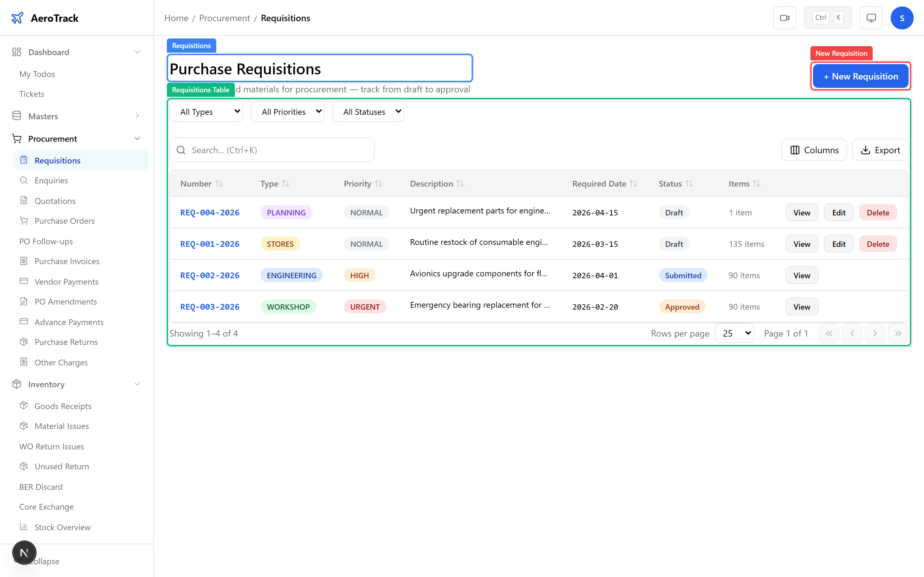This screenshot has width=924, height=577.
Task: Open the Columns configuration panel
Action: tap(814, 150)
